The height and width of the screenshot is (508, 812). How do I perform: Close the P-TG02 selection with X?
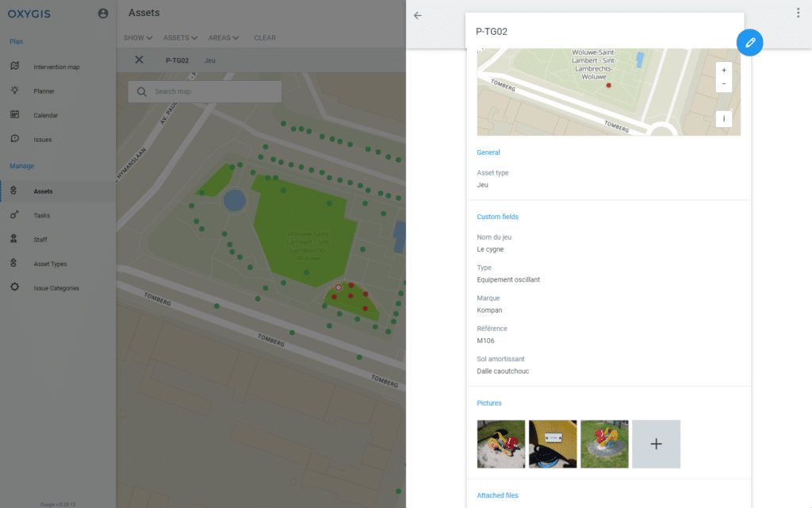(140, 60)
